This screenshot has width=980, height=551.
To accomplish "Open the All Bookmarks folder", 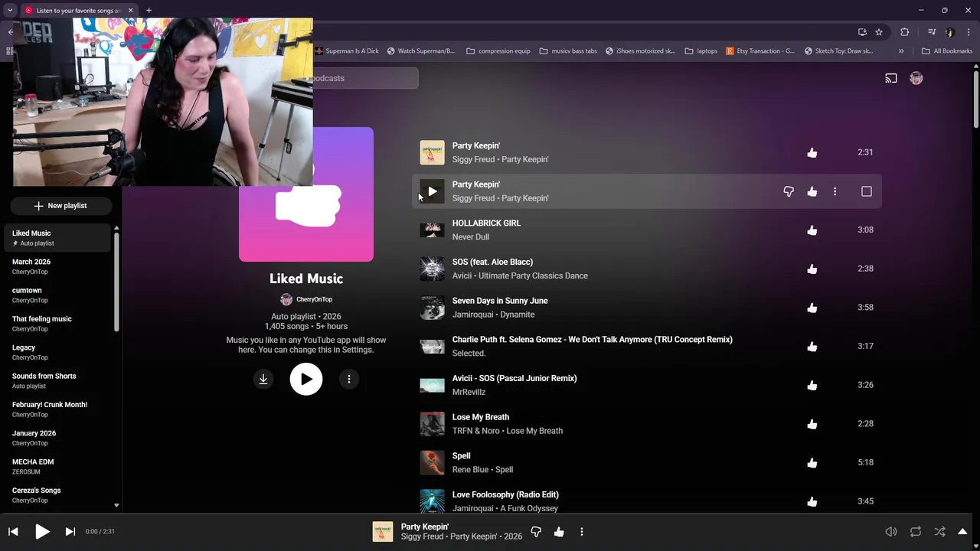I will coord(947,51).
